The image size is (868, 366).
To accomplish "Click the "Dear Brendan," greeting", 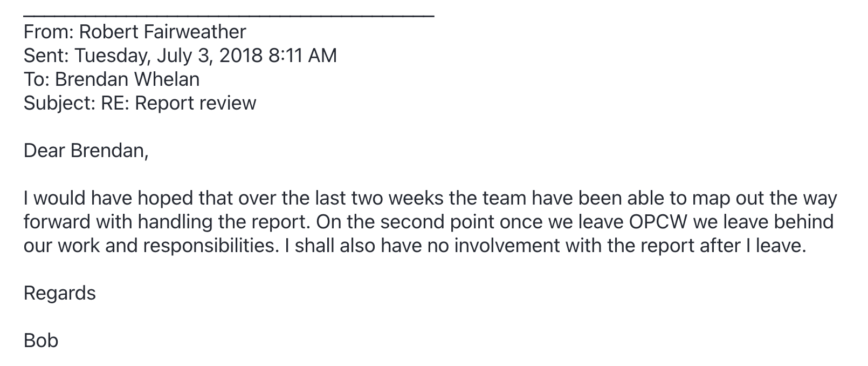I will click(86, 151).
